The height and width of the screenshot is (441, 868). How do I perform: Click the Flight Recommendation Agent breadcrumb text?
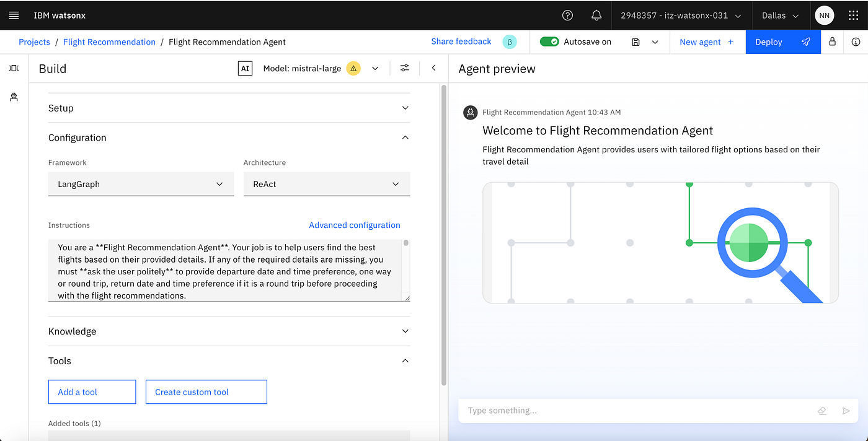click(x=227, y=42)
